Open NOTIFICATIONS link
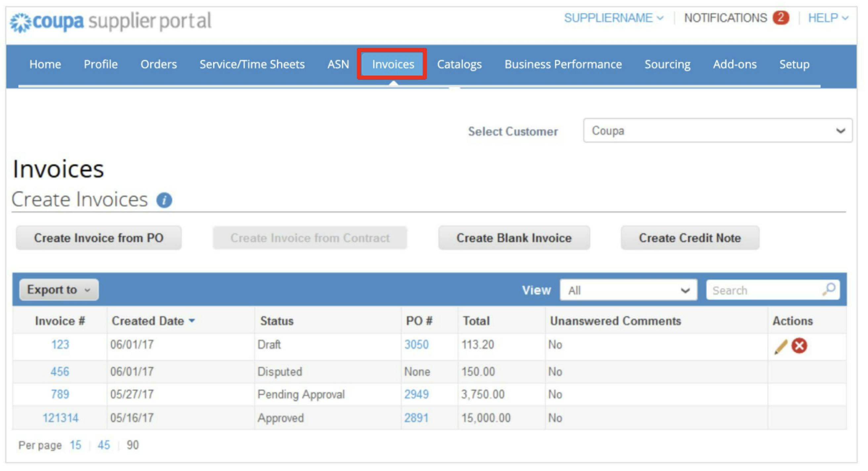 click(x=725, y=18)
